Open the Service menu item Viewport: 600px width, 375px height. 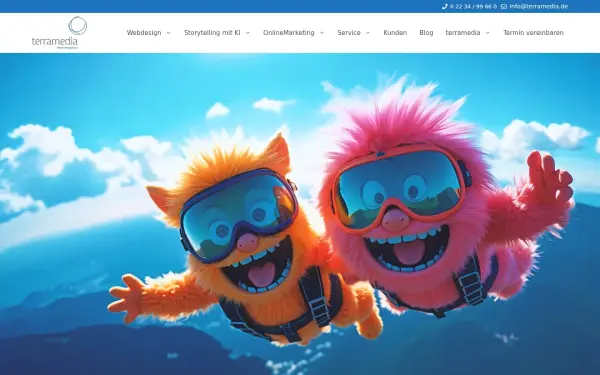tap(349, 33)
